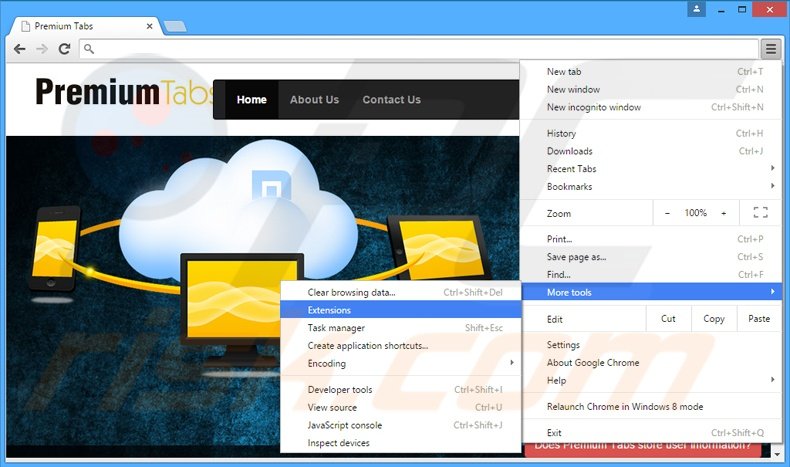The width and height of the screenshot is (790, 467).
Task: Click the page scrollbar down arrow
Action: (776, 454)
